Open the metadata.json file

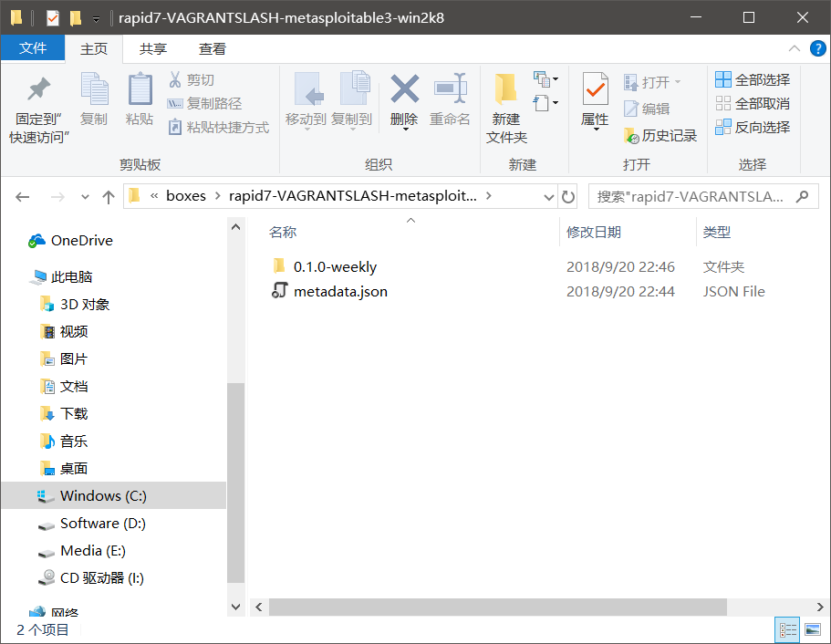[x=341, y=292]
